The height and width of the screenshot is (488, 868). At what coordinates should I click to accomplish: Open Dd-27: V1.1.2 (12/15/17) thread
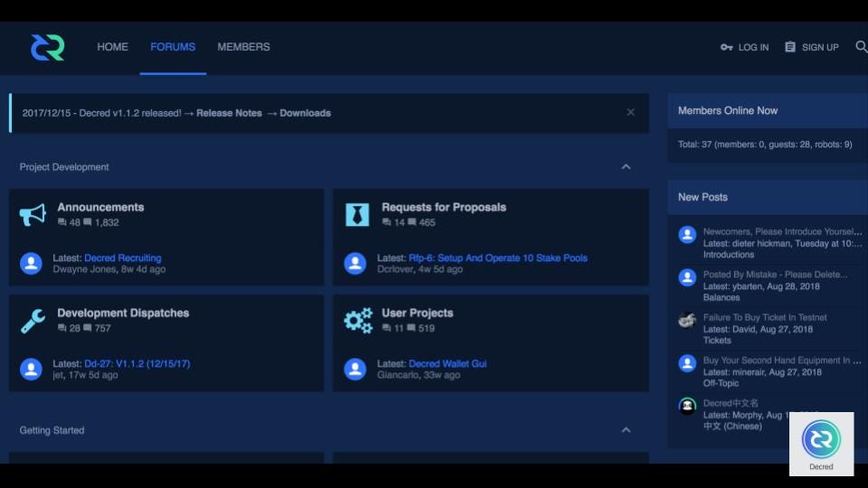tap(137, 363)
